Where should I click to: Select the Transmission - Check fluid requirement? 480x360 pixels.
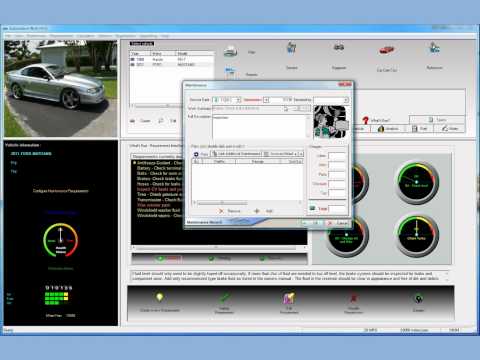(159, 200)
